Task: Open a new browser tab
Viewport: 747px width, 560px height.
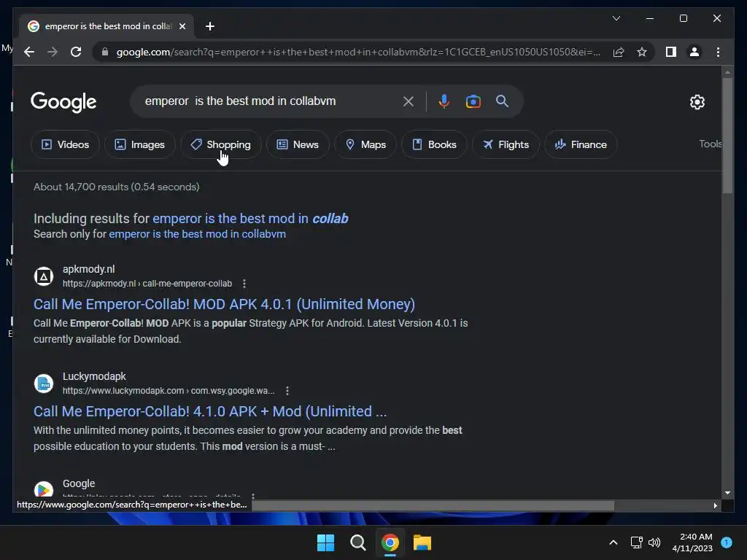Action: [209, 26]
